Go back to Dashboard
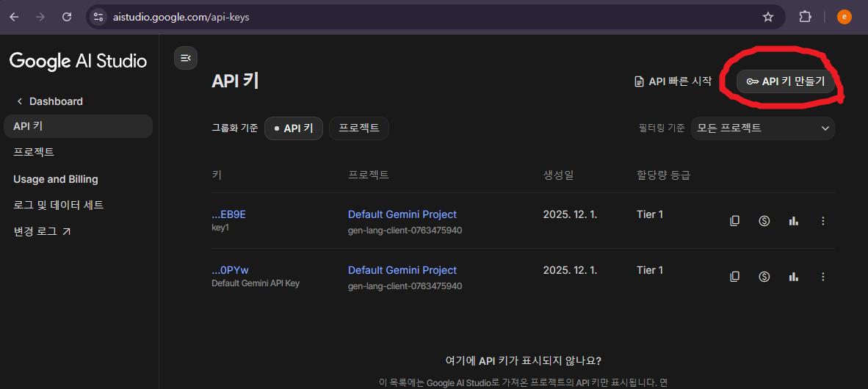 coord(50,101)
